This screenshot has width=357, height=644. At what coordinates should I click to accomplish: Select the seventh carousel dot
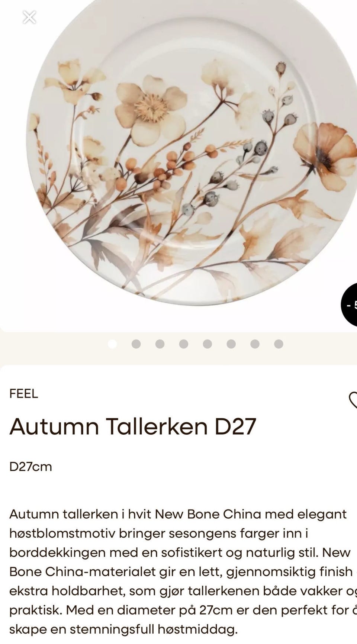[255, 344]
